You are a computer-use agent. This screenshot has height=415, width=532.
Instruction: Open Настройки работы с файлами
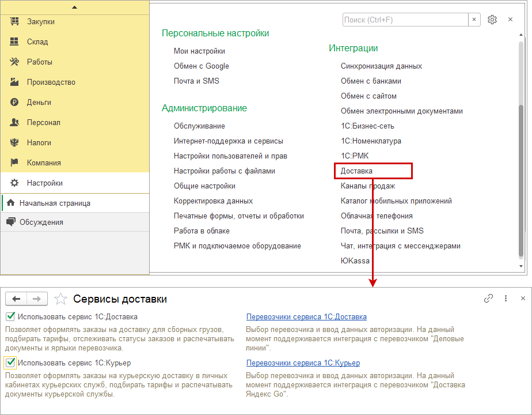(x=225, y=171)
